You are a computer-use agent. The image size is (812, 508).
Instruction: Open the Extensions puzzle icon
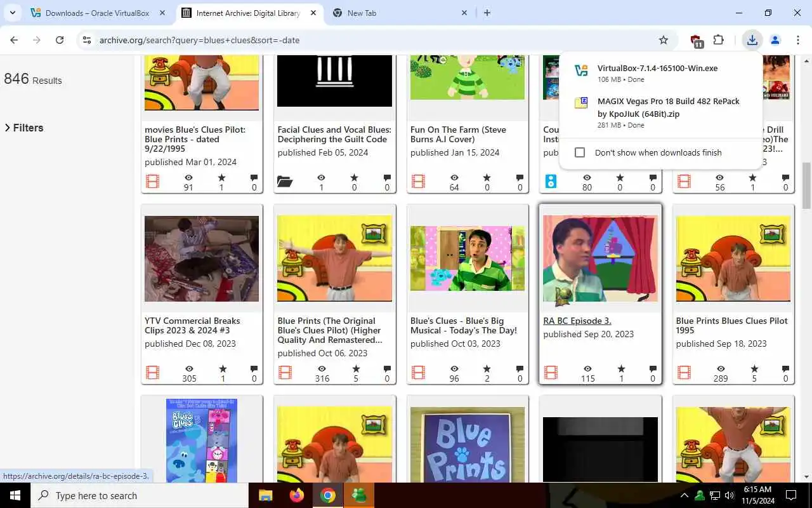tap(719, 40)
